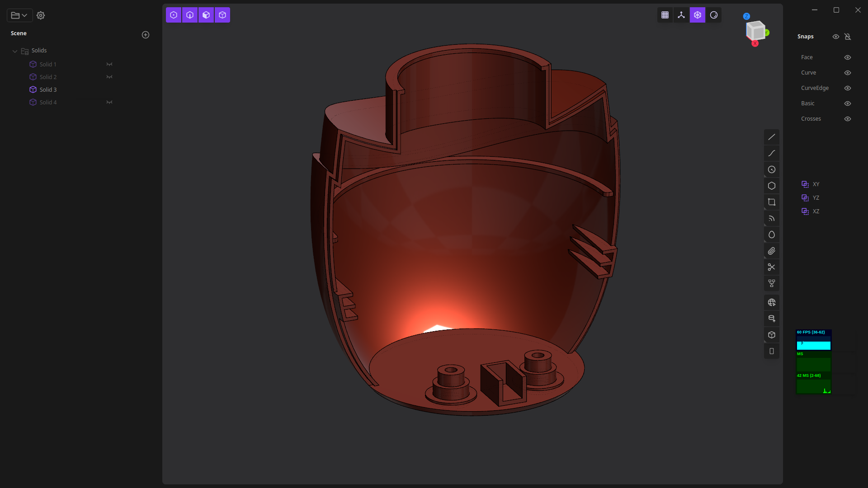Select the Line tool
This screenshot has width=868, height=488.
(x=771, y=137)
